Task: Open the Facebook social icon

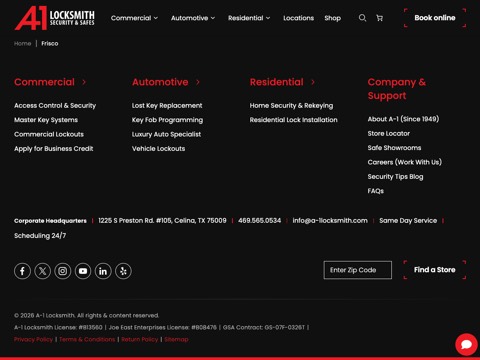Action: 22,271
